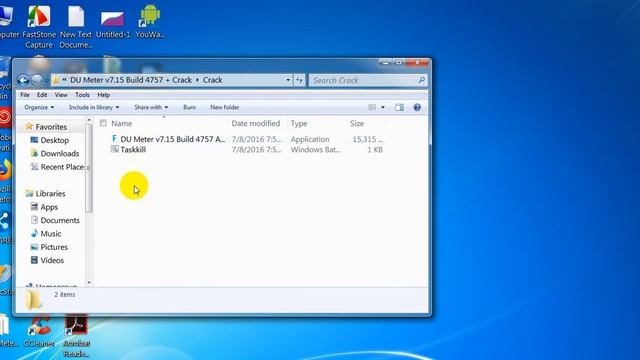Open FastStone Capture desktop icon

[x=39, y=16]
